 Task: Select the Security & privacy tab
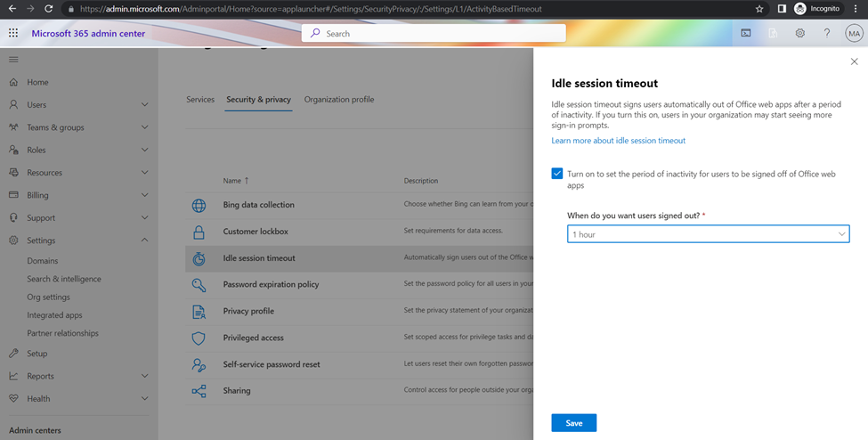point(258,100)
